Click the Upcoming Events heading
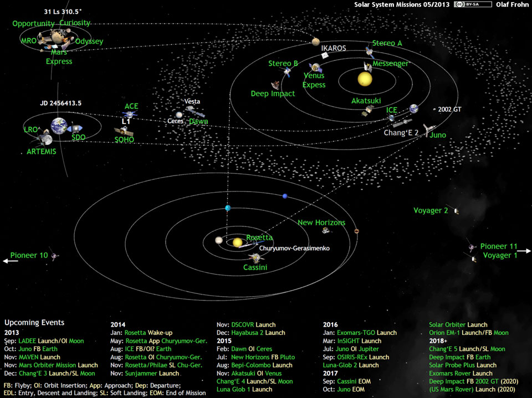The width and height of the screenshot is (532, 398). 34,322
